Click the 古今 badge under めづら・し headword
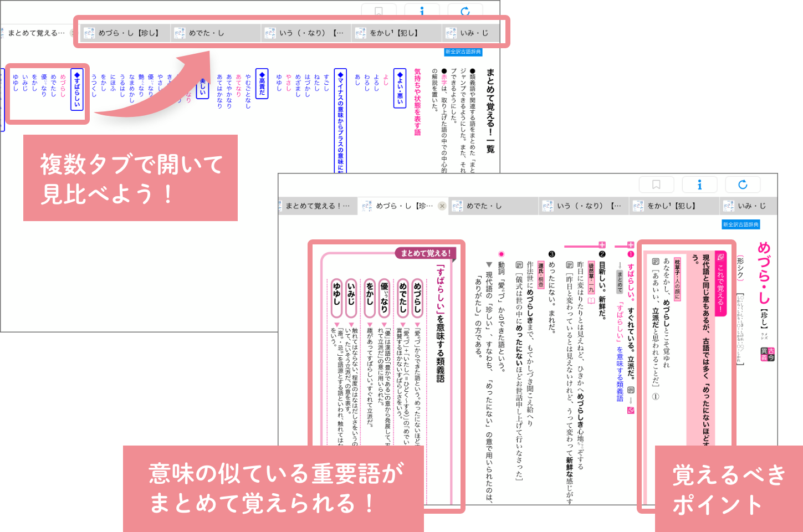Screen dimensions: 803x532 coord(768,354)
